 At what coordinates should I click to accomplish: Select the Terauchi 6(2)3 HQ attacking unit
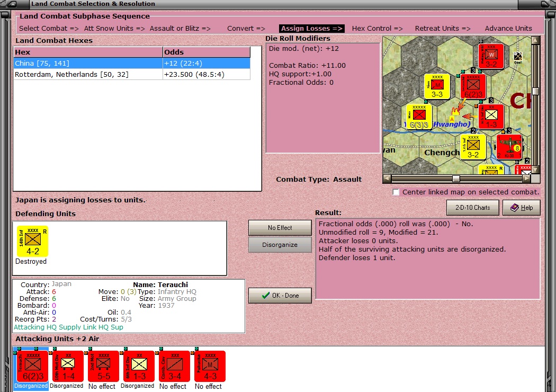coord(32,367)
